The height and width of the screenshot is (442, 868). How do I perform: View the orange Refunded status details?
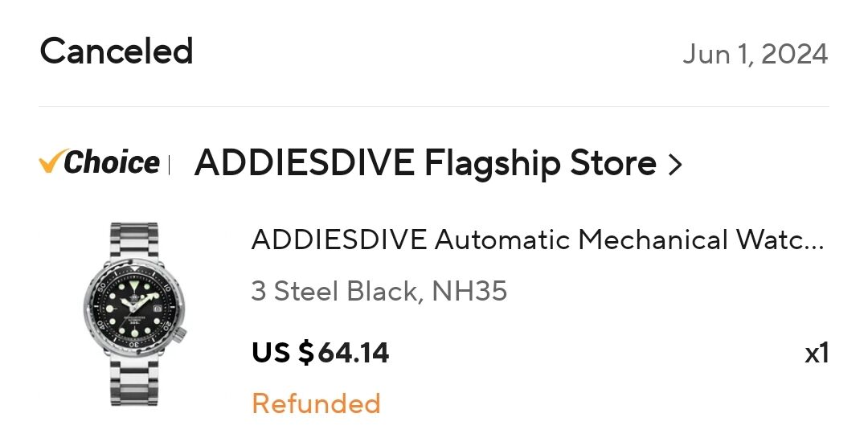tap(316, 403)
